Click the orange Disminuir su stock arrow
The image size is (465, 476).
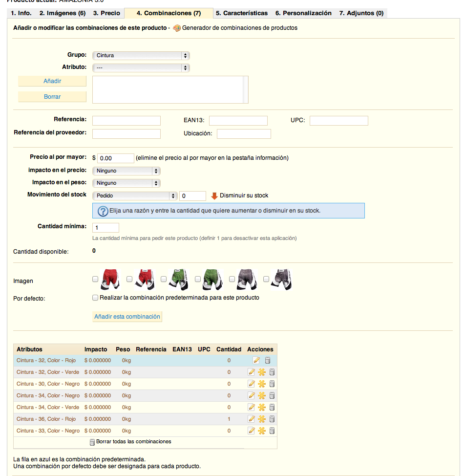pos(214,196)
